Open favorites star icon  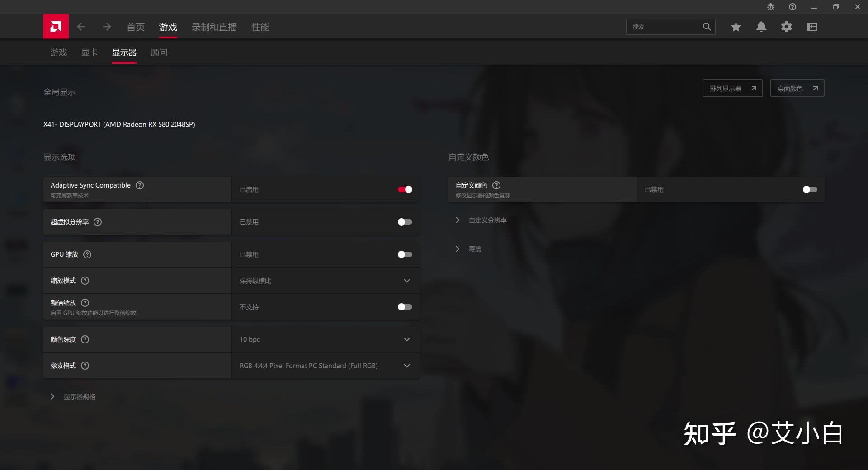tap(736, 27)
